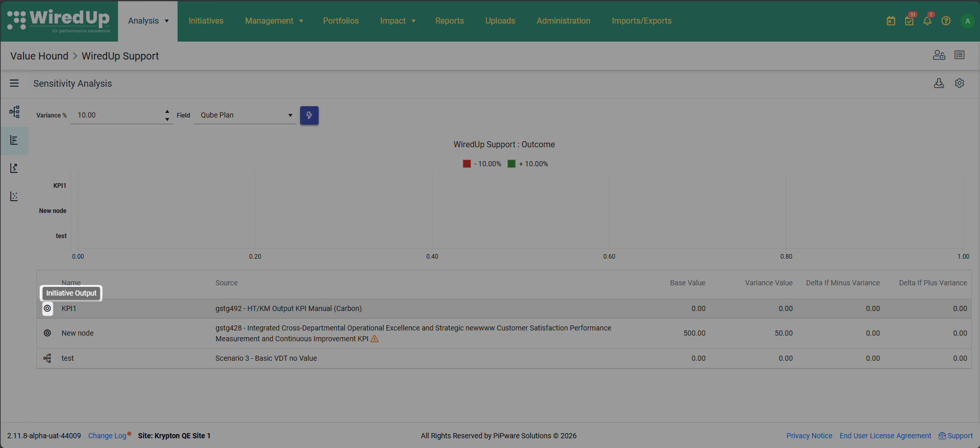Click WiredUp Support breadcrumb
980x448 pixels.
(120, 56)
